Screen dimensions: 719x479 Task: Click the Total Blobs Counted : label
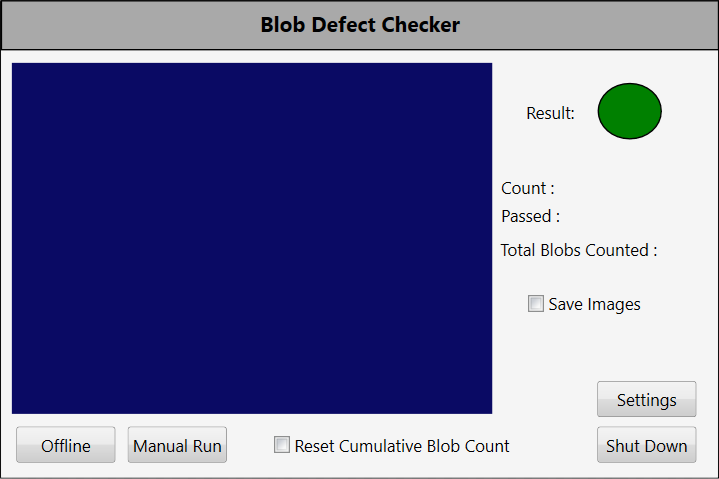coord(579,250)
